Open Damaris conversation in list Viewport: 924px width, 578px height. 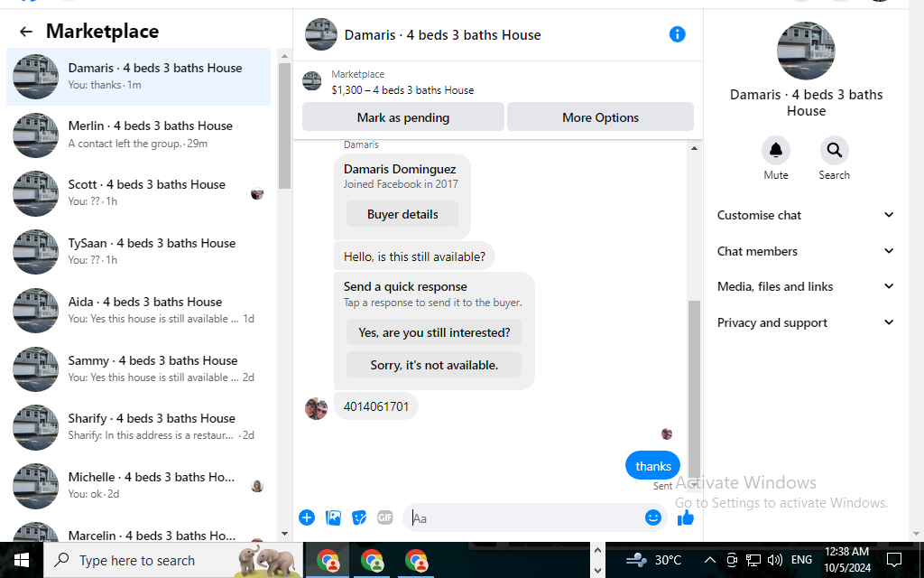[x=138, y=77]
